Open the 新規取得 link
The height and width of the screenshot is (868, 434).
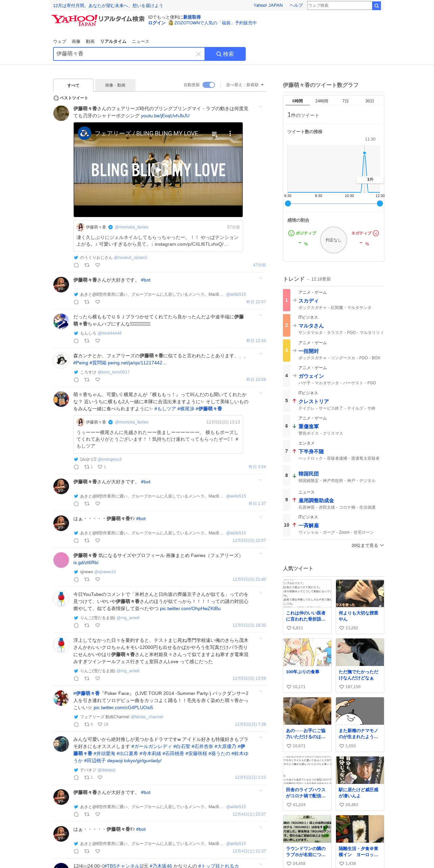[192, 17]
